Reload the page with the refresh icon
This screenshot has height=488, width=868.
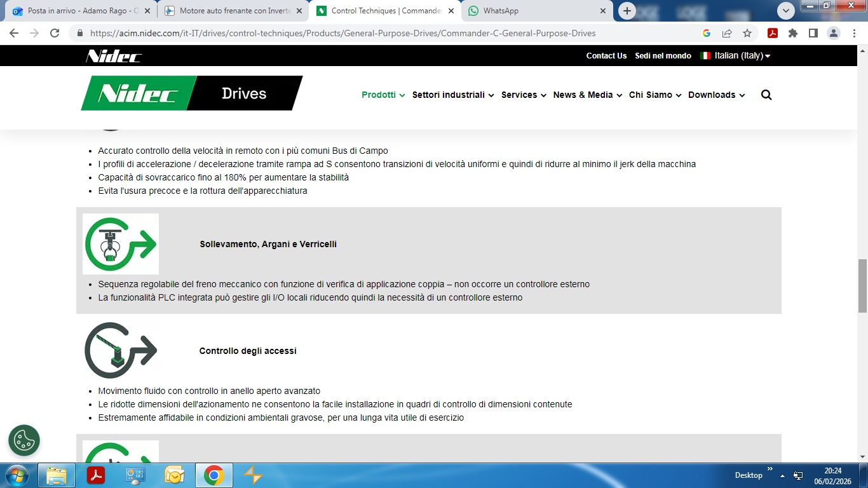point(55,33)
